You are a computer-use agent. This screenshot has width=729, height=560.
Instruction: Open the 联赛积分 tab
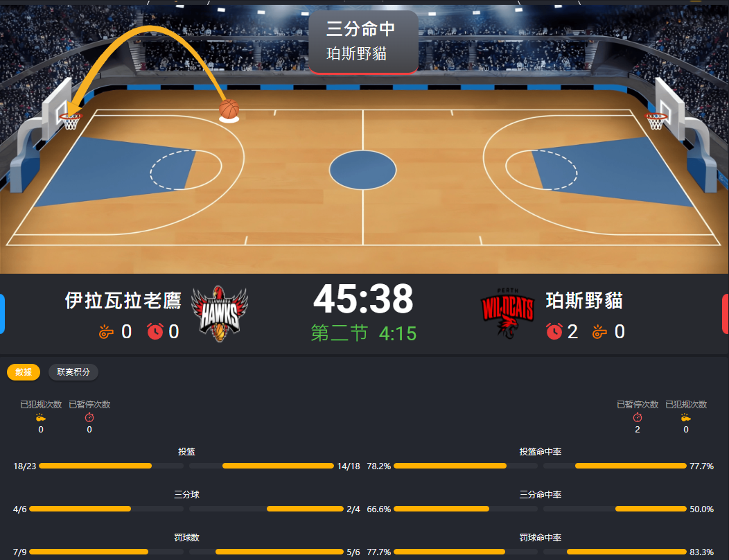click(73, 372)
